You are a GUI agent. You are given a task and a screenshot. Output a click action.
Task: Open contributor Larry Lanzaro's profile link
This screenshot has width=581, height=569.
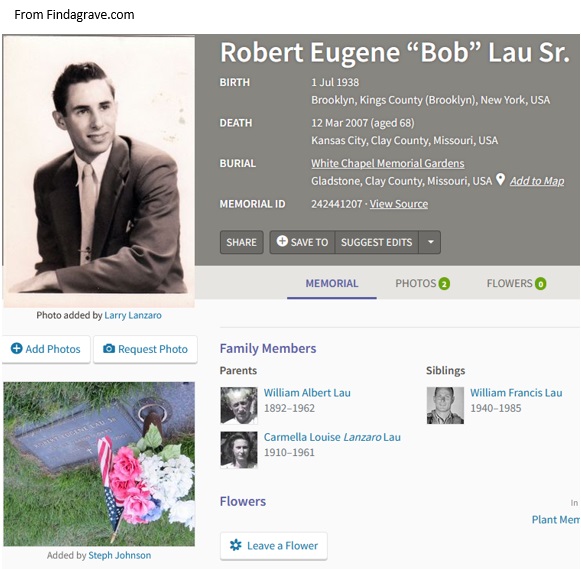[133, 315]
